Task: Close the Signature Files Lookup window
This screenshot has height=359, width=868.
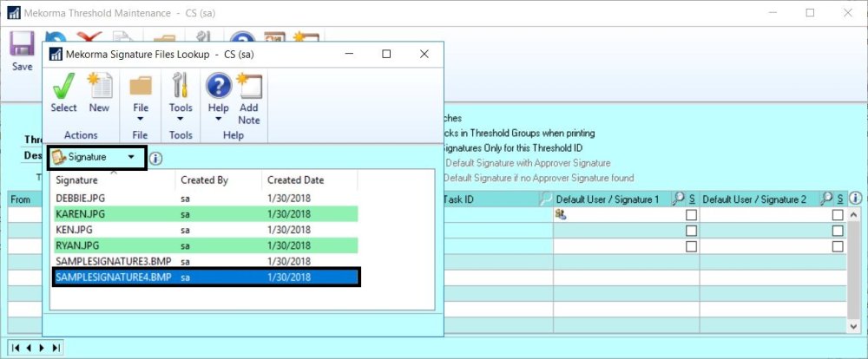Action: click(x=424, y=54)
